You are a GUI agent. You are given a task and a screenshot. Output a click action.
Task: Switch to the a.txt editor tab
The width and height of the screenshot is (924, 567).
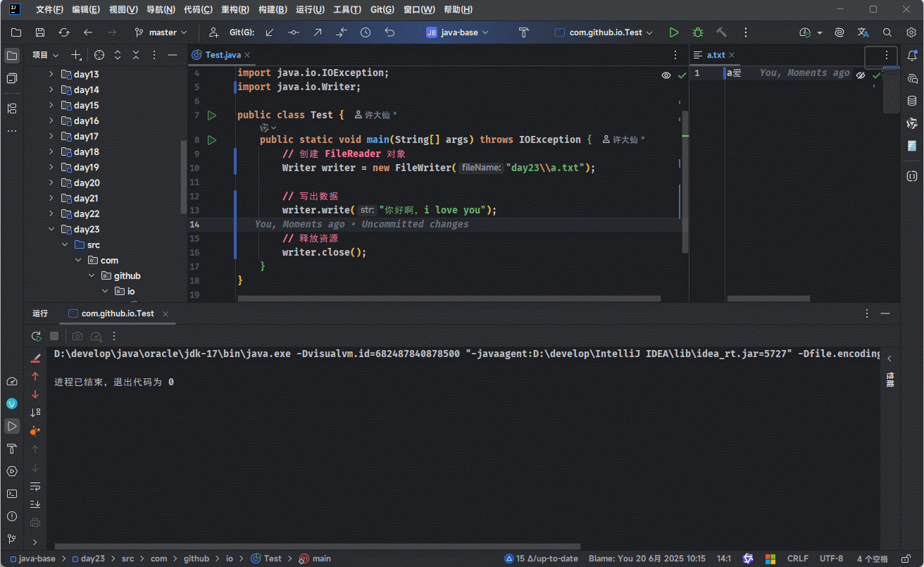(716, 55)
